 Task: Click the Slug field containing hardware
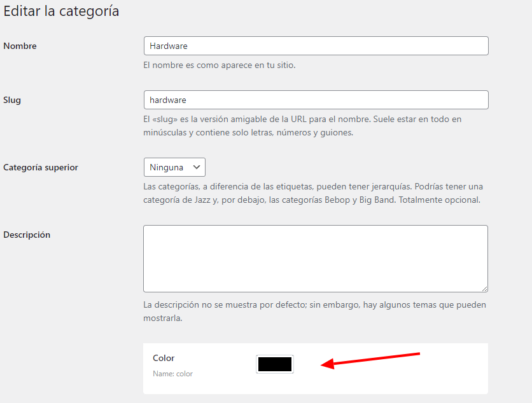(316, 100)
